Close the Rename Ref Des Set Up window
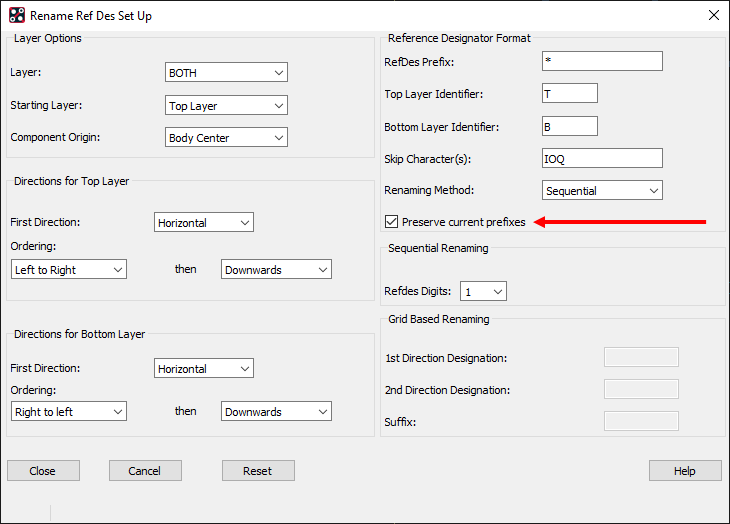730x524 pixels. [714, 15]
